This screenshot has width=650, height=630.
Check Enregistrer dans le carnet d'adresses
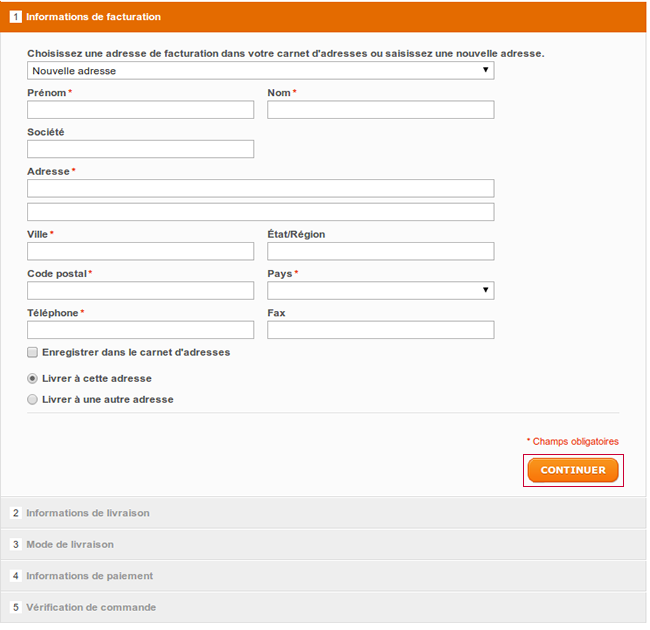[x=32, y=352]
